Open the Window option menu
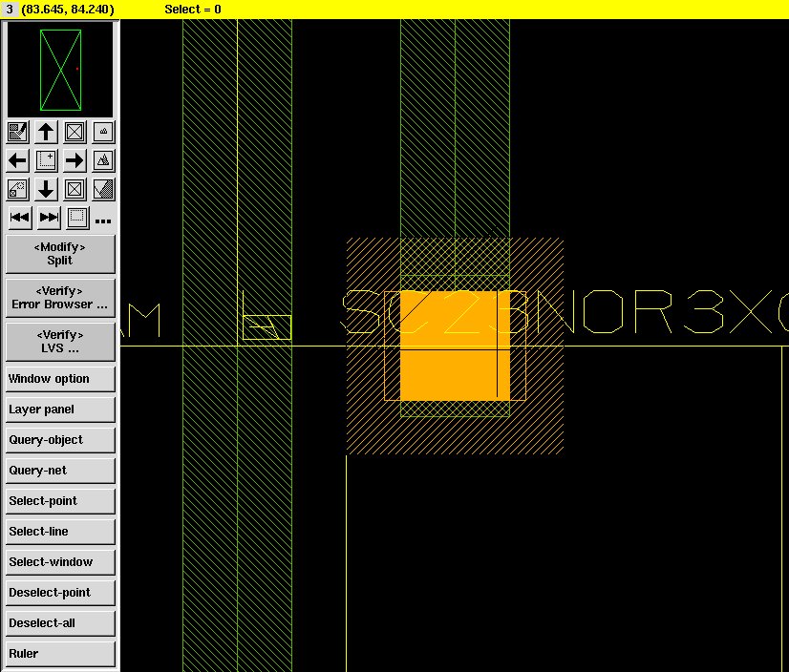This screenshot has width=789, height=672. (x=60, y=379)
